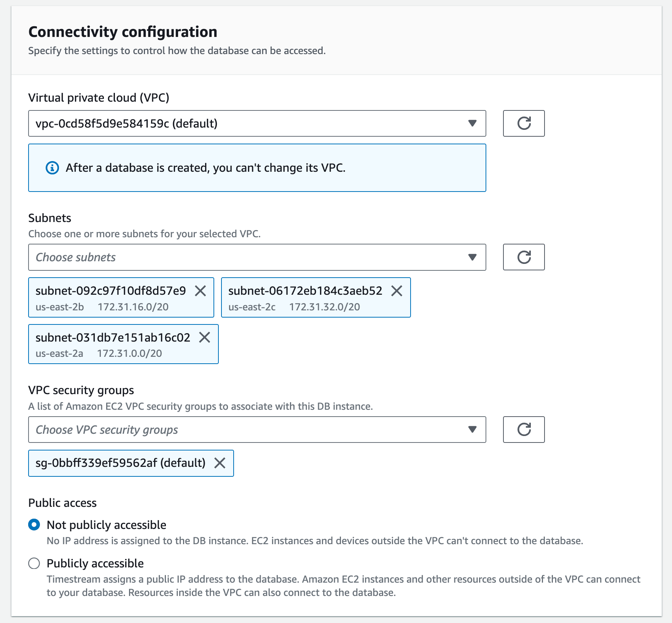Select Publicly accessible radio button
This screenshot has height=623, width=672.
(34, 563)
